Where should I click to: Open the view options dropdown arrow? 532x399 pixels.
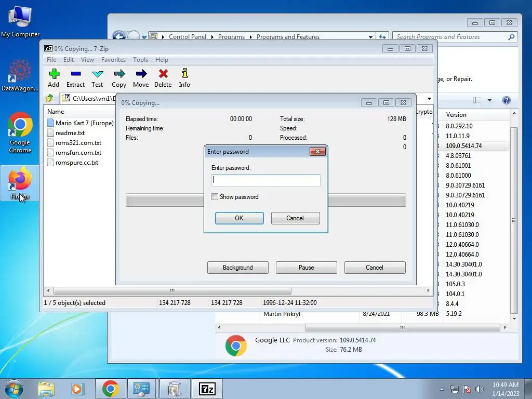(x=489, y=100)
